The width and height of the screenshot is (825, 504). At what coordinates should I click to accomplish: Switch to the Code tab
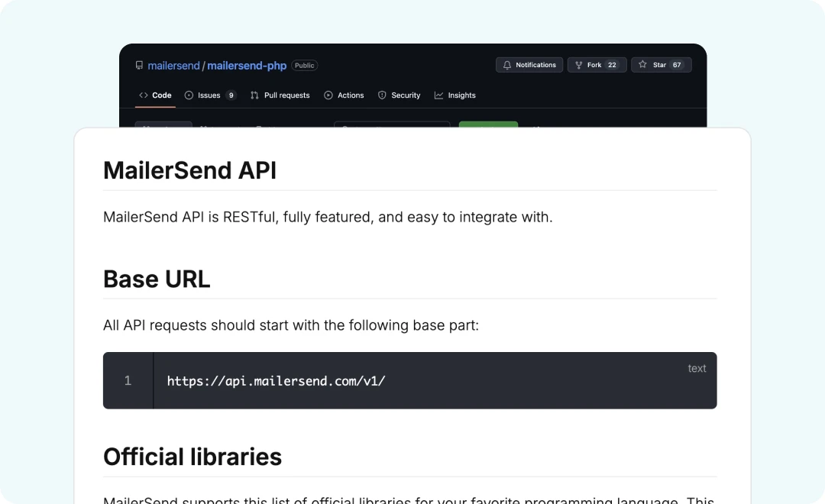coord(155,95)
